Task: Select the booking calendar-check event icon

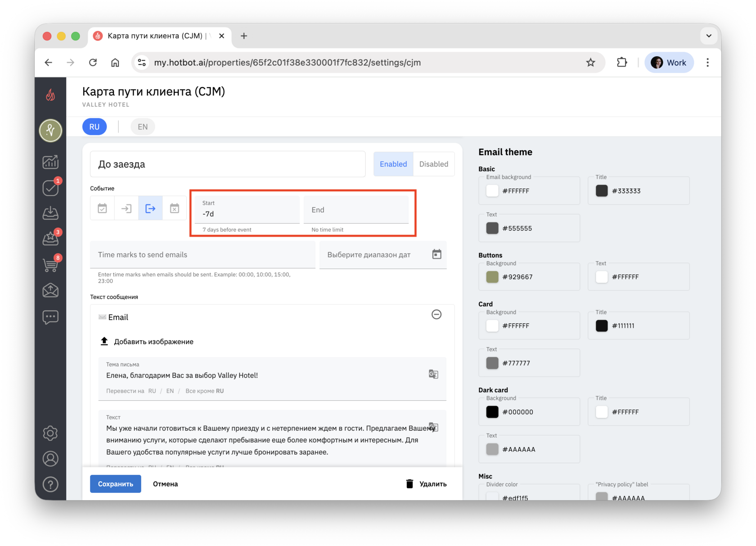Action: coord(103,208)
